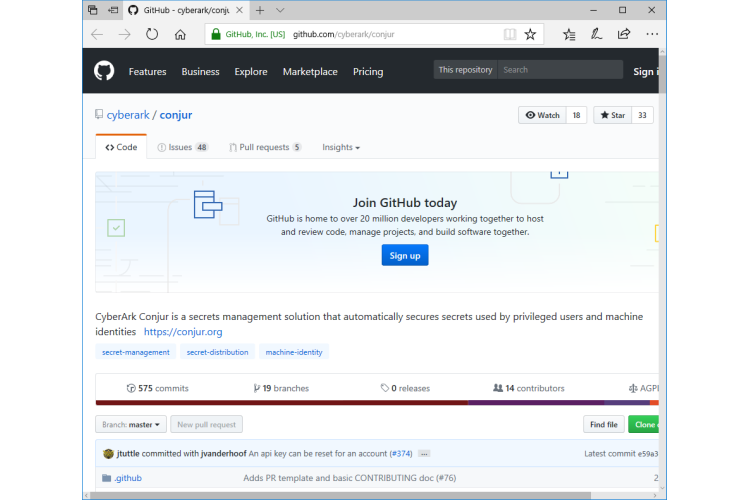Open Edge settings and more menu
The height and width of the screenshot is (500, 750).
pos(652,34)
